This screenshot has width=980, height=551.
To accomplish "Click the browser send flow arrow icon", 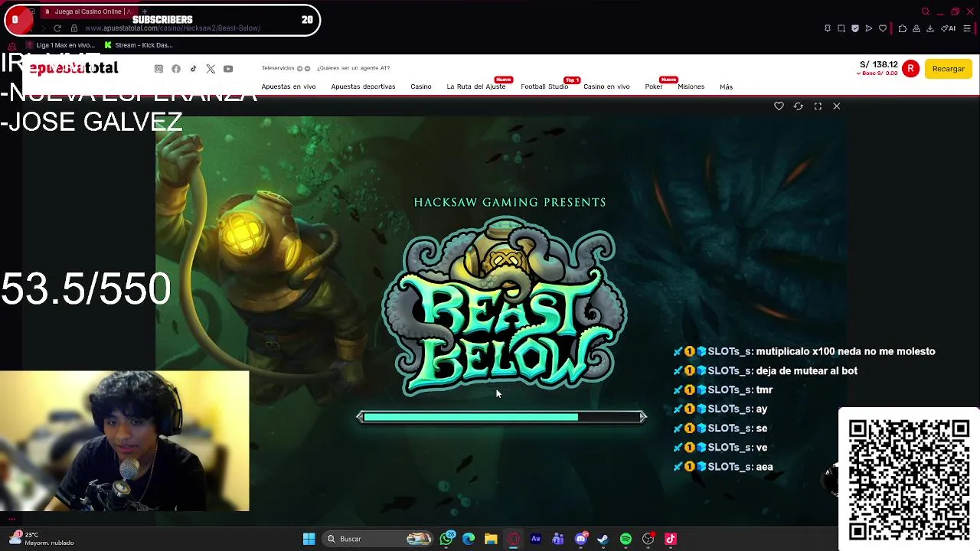I will pos(869,28).
